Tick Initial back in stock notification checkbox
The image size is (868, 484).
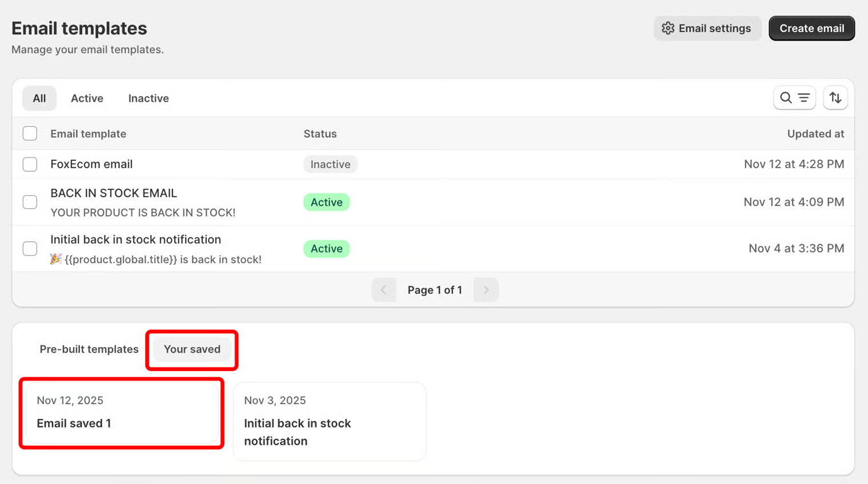click(30, 249)
